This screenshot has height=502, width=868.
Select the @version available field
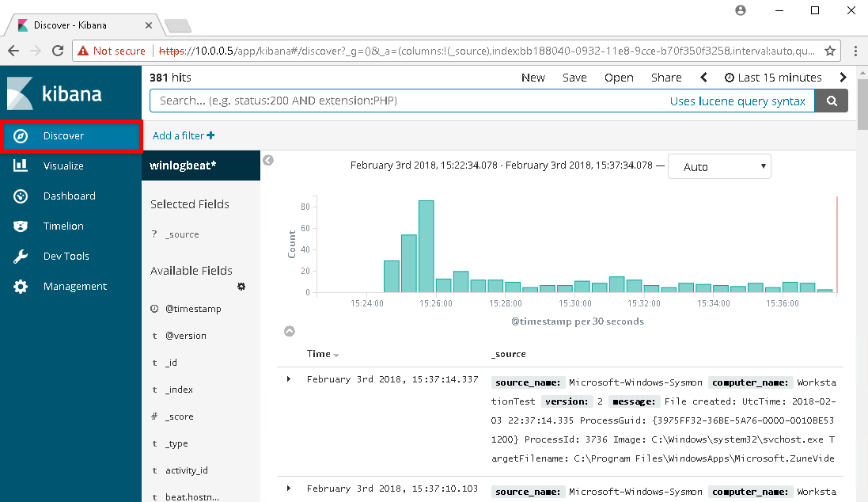(186, 336)
